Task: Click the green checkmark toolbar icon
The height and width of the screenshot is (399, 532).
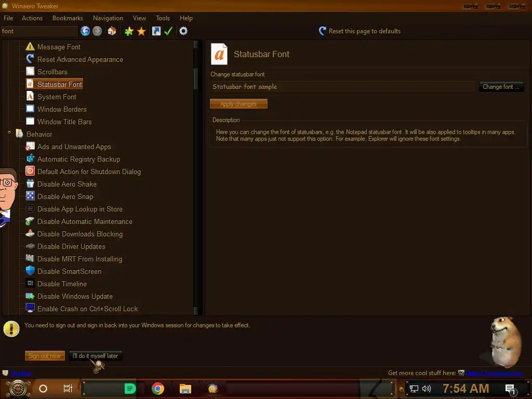Action: tap(168, 31)
